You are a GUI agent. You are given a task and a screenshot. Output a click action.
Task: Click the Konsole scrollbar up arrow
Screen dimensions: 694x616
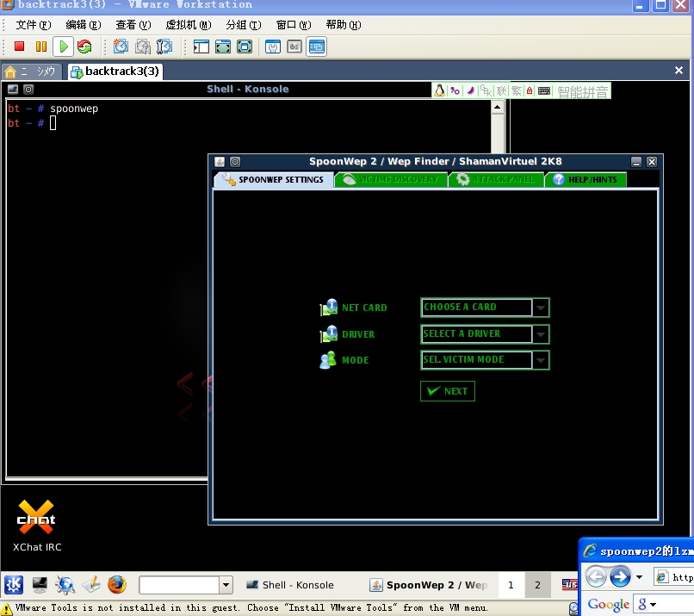pyautogui.click(x=498, y=107)
